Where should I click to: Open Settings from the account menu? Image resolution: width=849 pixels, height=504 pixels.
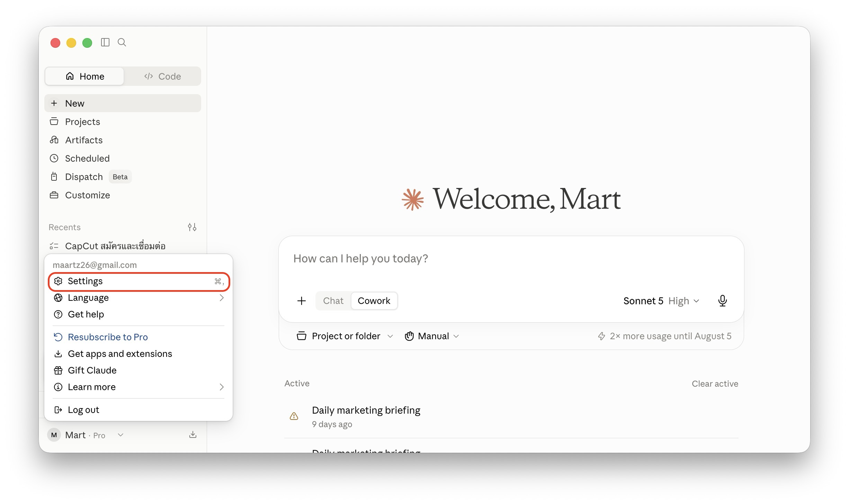click(x=139, y=281)
